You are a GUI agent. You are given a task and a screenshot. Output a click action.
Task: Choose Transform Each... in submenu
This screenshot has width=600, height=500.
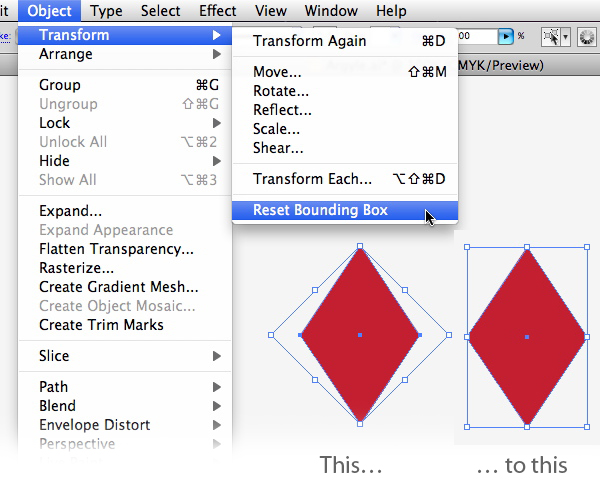click(345, 179)
